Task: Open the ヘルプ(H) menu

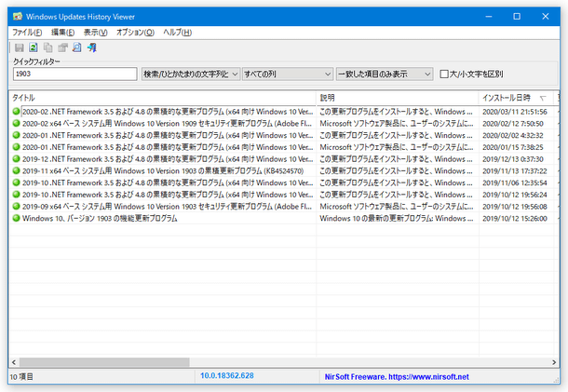Action: tap(177, 33)
